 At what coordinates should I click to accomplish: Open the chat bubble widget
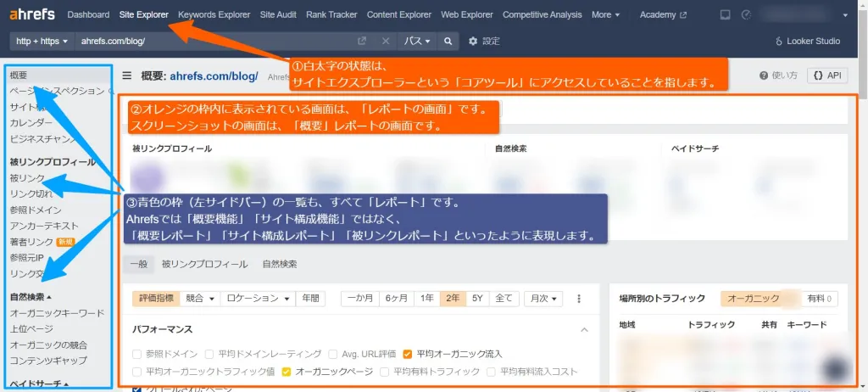click(836, 369)
